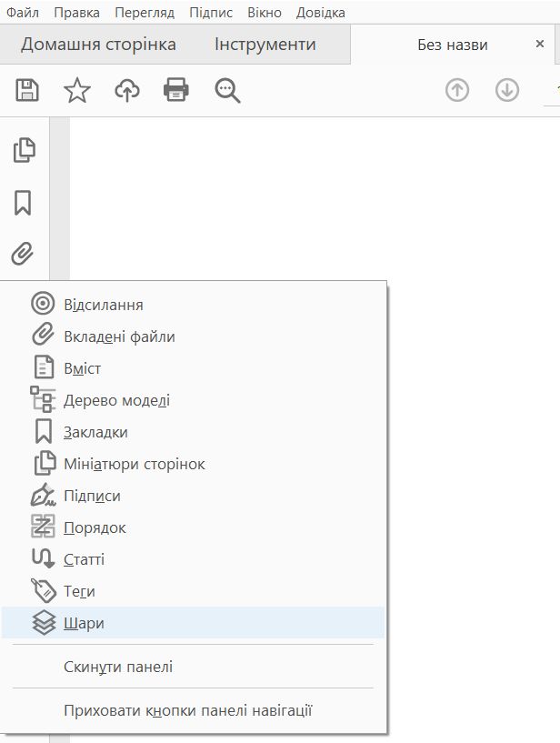The width and height of the screenshot is (560, 743).
Task: Open the Файл menu
Action: coord(22,13)
